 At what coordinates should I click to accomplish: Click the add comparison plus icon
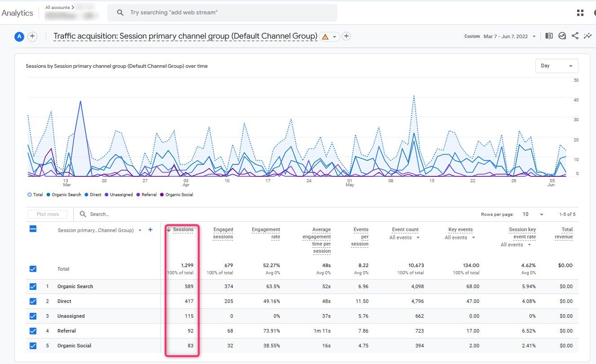pos(32,37)
